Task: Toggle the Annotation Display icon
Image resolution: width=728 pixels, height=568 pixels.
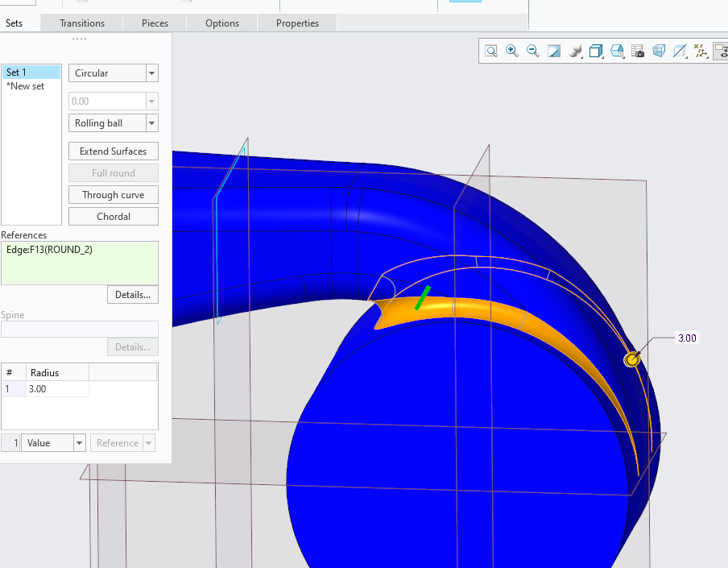Action: tap(680, 50)
